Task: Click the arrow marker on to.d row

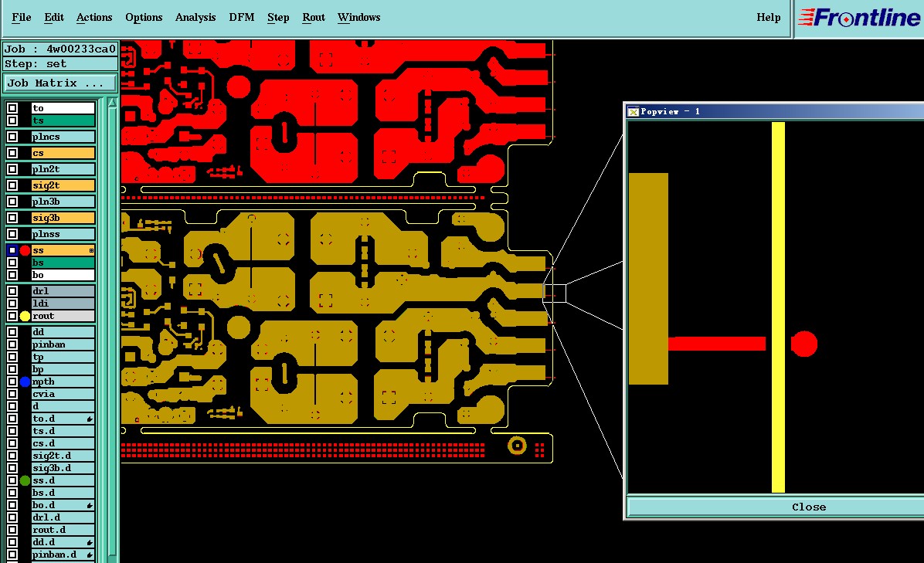Action: pos(90,419)
